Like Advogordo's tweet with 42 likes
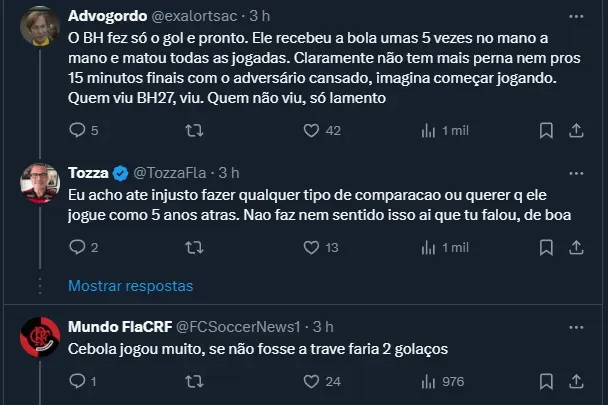Viewport: 608px width, 405px height. point(310,130)
